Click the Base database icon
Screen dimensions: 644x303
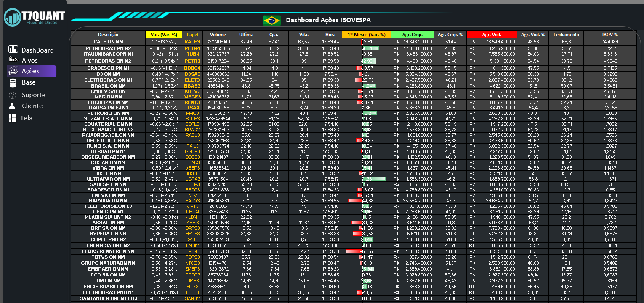tap(13, 82)
